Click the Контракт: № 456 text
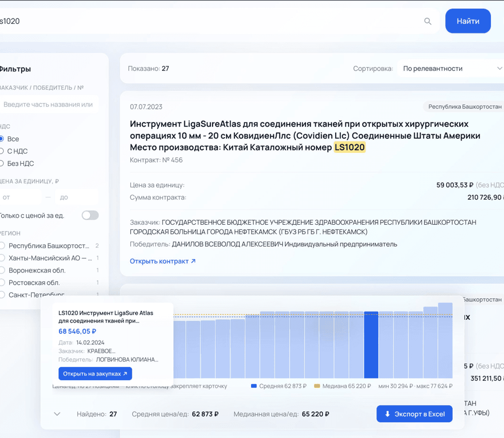Screen dimensions: 504x438 point(156,160)
